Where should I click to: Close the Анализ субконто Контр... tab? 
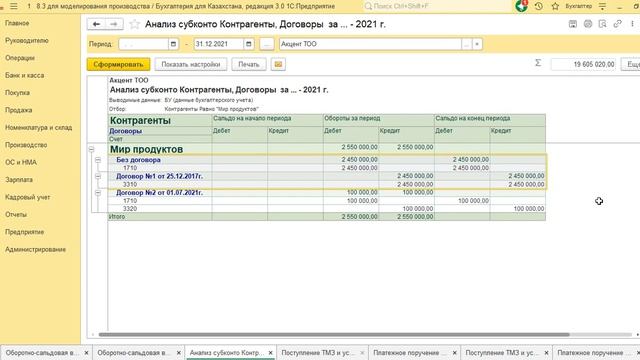click(270, 353)
